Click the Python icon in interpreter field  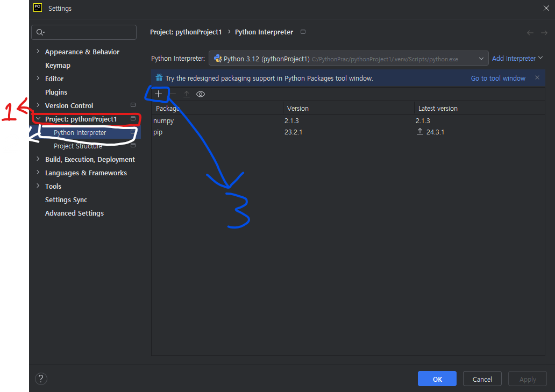(218, 59)
